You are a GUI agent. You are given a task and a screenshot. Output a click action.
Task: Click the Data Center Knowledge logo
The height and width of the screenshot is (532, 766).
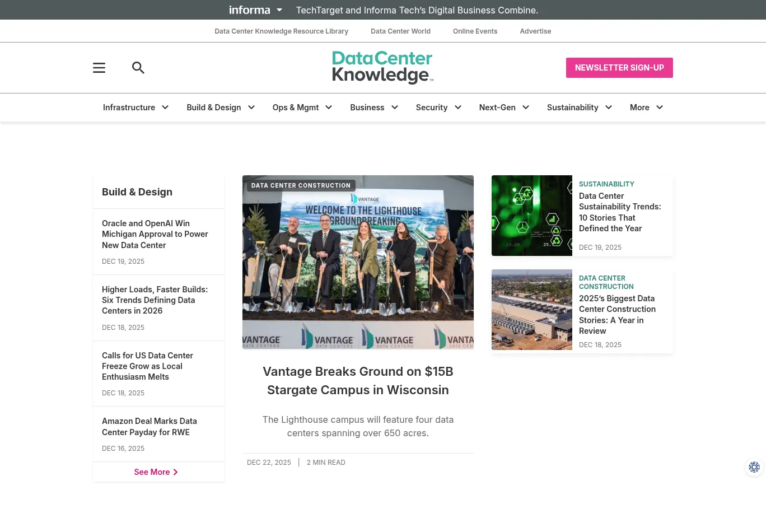point(382,67)
